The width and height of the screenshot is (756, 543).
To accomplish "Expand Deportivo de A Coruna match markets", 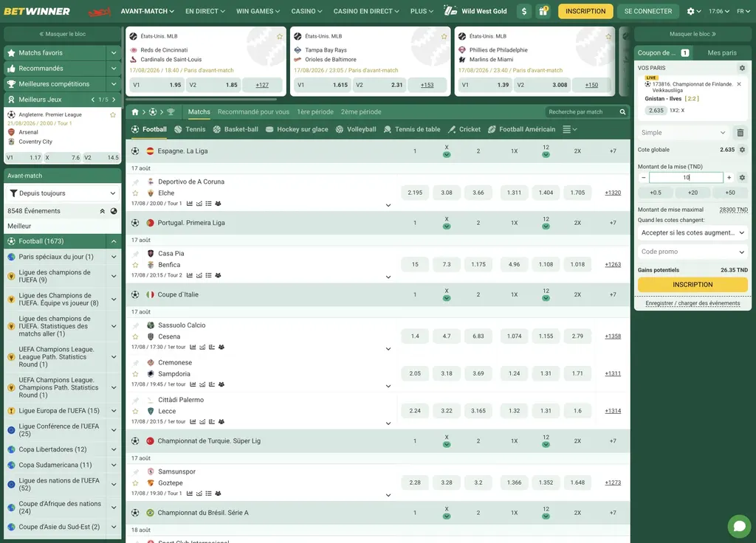I will coord(388,205).
